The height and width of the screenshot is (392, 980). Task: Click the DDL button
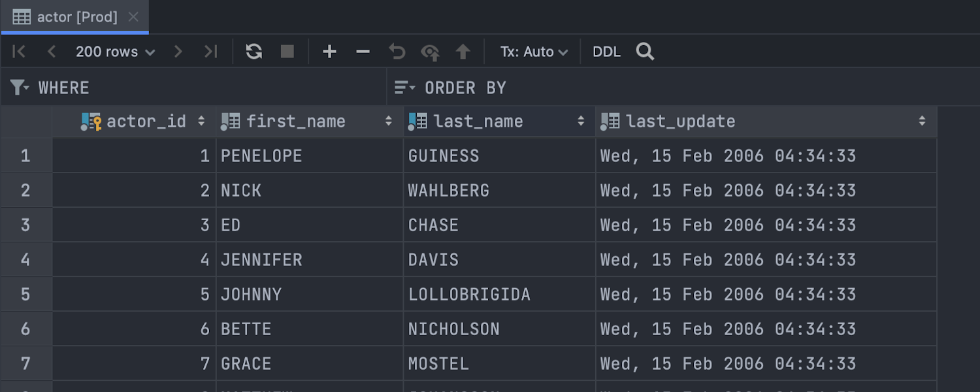[x=606, y=52]
